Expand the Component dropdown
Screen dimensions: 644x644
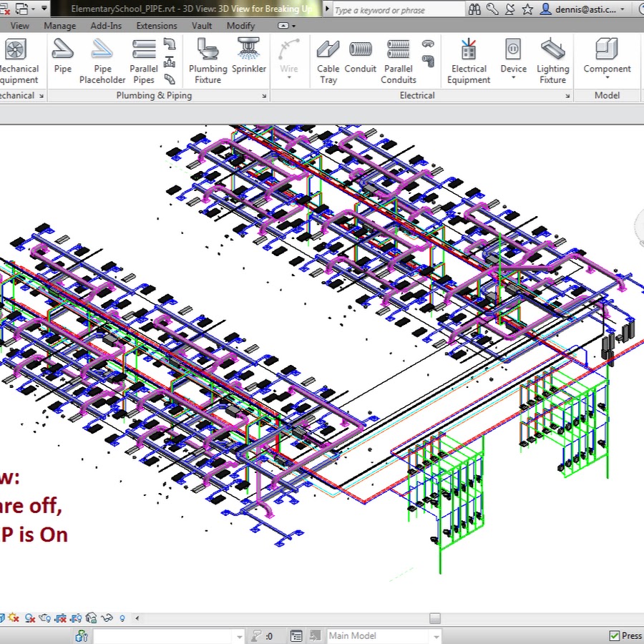[607, 77]
